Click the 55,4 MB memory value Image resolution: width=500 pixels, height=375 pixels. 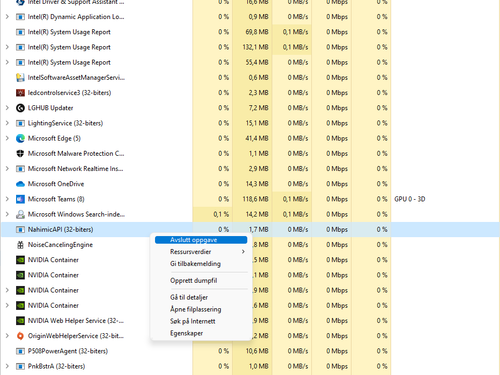click(257, 62)
